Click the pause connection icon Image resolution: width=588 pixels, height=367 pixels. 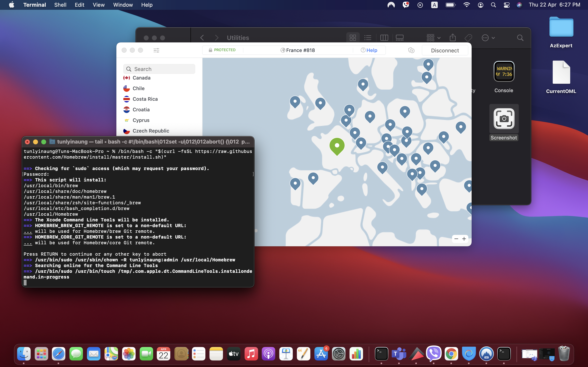click(411, 50)
